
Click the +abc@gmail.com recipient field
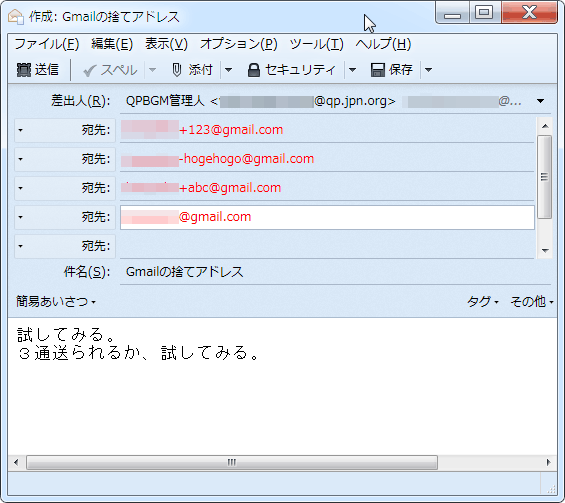pos(327,188)
